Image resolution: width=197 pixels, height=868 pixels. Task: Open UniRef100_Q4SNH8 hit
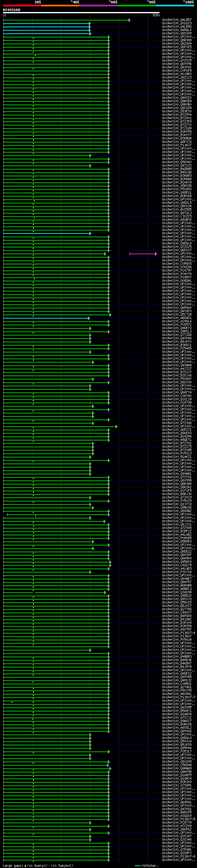[177, 365]
